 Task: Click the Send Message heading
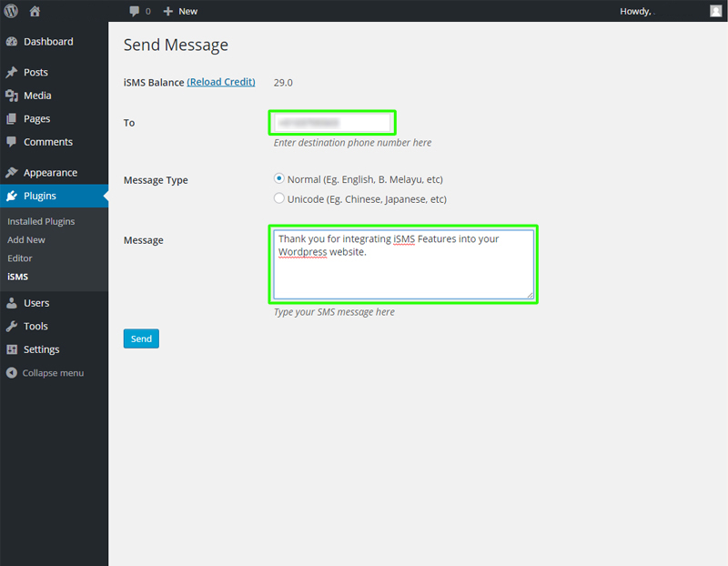click(176, 45)
